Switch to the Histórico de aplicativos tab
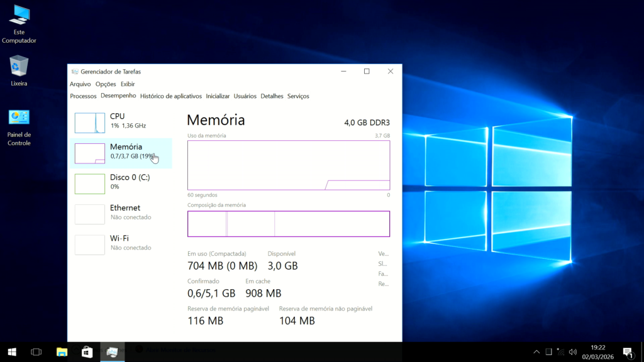The image size is (644, 362). [x=171, y=96]
